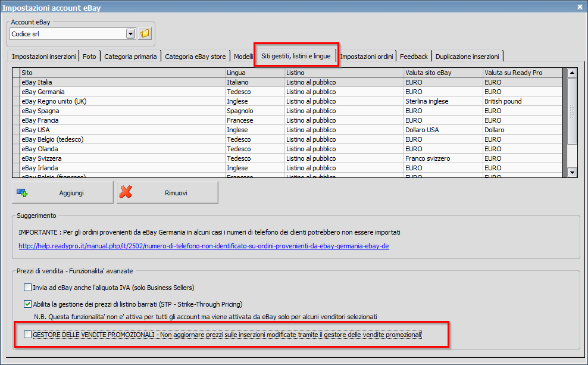
Task: Click the Franco svizzero cell
Action: (443, 158)
